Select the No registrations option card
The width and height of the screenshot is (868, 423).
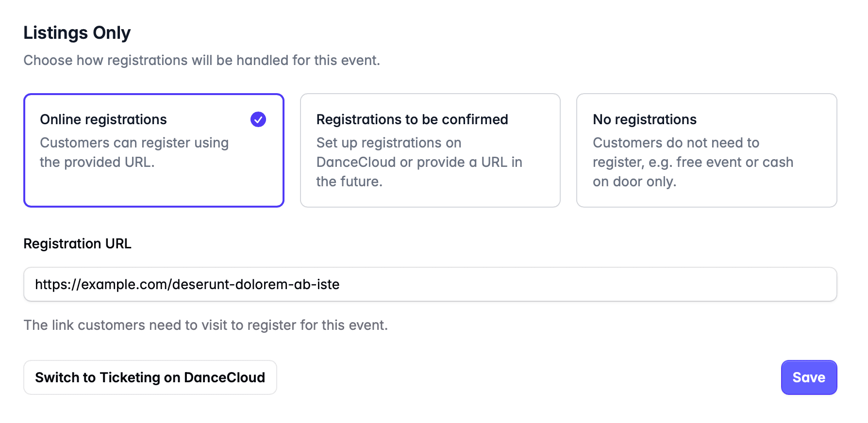(x=706, y=150)
